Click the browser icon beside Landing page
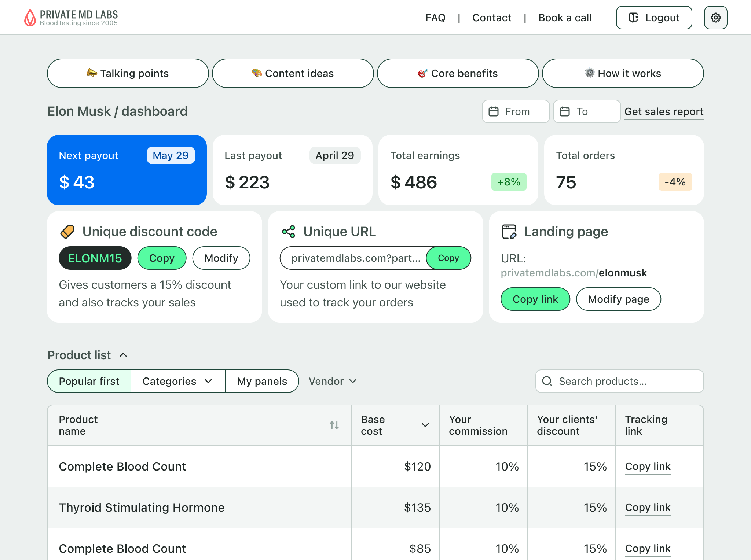This screenshot has width=751, height=560. point(509,231)
